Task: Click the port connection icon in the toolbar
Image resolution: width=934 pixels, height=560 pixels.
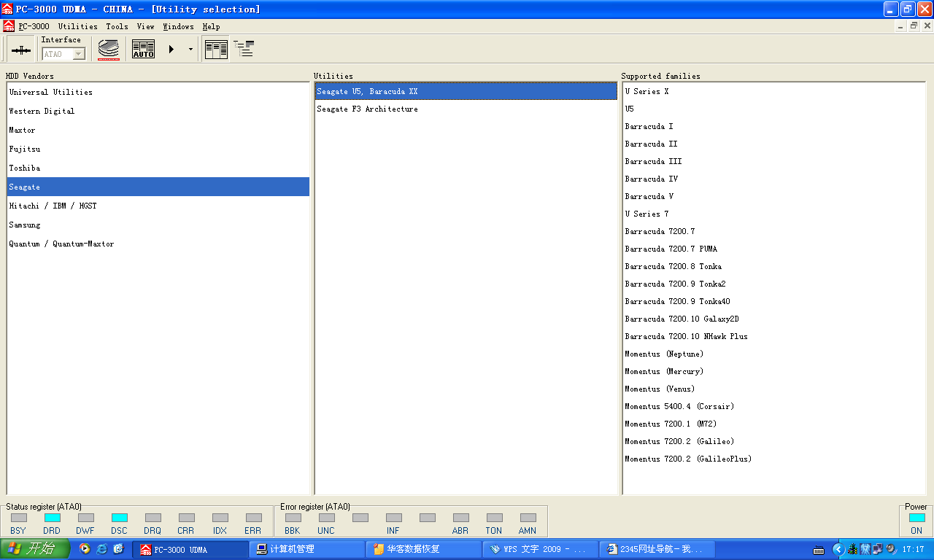Action: (21, 50)
